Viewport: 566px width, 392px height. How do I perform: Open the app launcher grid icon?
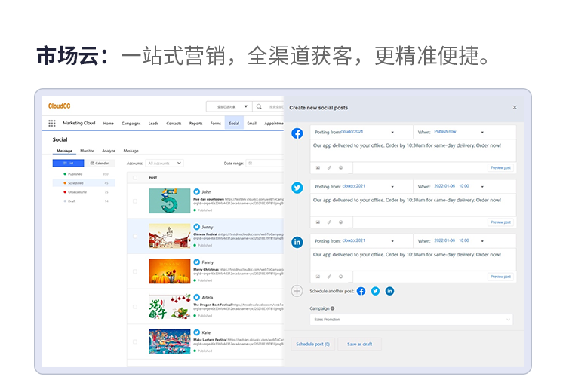[52, 124]
